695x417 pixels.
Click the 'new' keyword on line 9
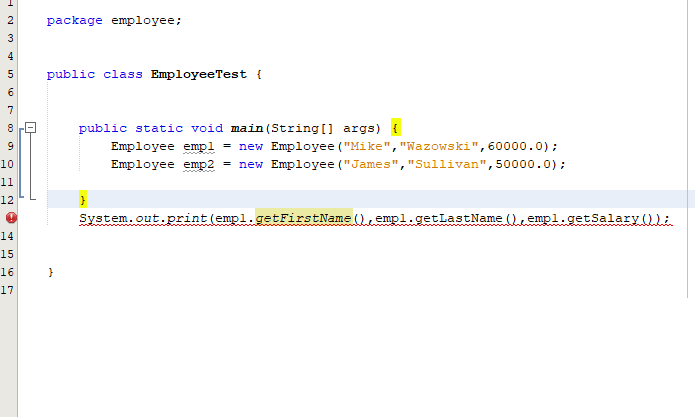251,147
